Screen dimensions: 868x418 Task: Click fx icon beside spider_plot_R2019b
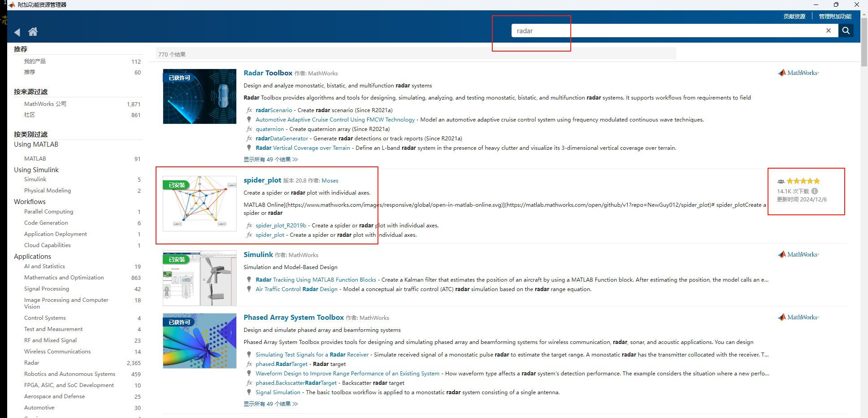[249, 226]
